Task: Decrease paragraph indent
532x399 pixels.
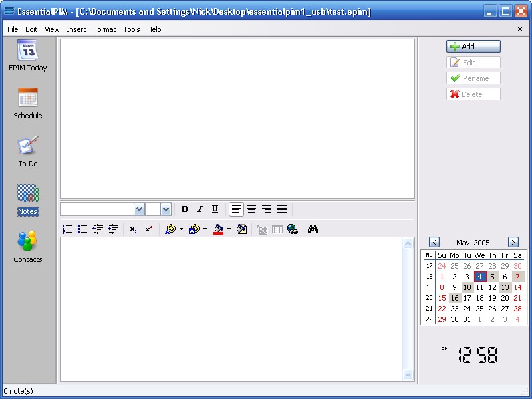Action: coord(98,229)
